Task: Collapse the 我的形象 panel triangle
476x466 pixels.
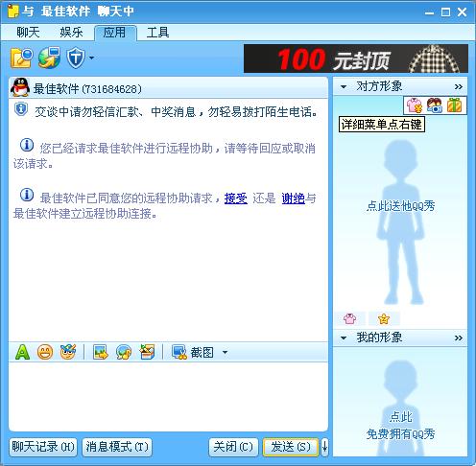Action: click(x=344, y=338)
